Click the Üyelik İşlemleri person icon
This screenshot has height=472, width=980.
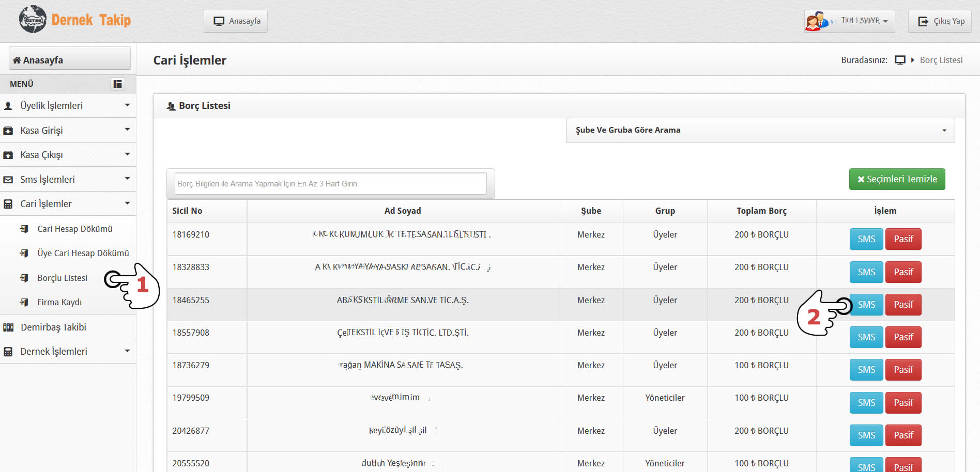[x=8, y=106]
